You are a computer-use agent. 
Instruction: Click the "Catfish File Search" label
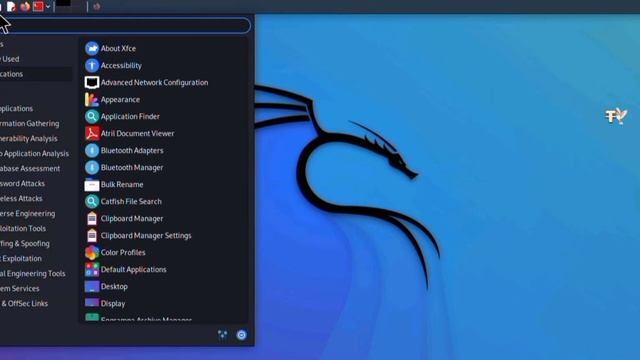131,201
